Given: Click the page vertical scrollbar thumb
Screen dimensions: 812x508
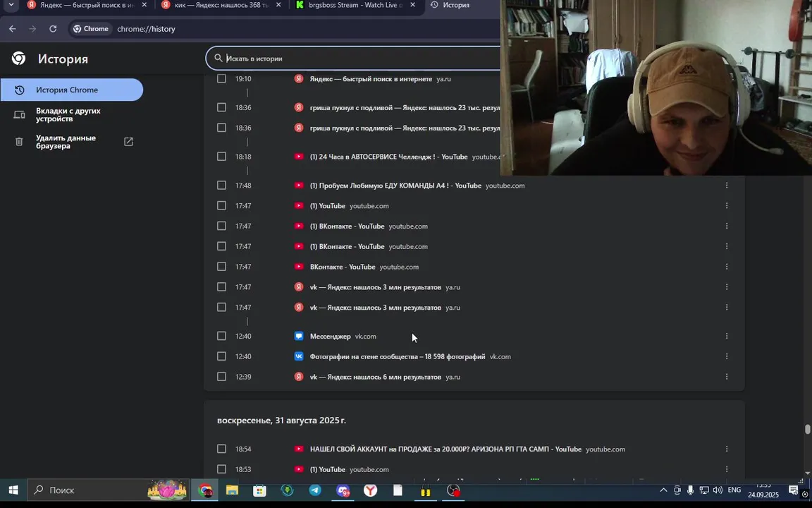Looking at the screenshot, I should coord(807,429).
